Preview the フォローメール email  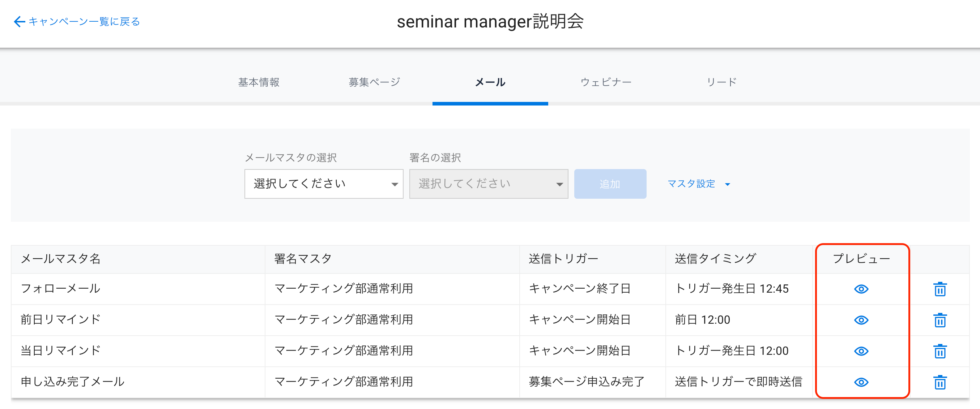pyautogui.click(x=861, y=289)
